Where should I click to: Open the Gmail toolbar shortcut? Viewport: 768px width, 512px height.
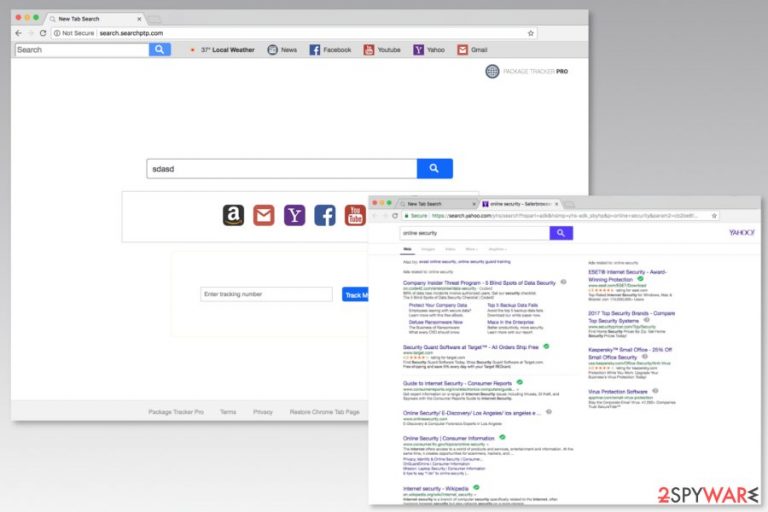[x=472, y=50]
